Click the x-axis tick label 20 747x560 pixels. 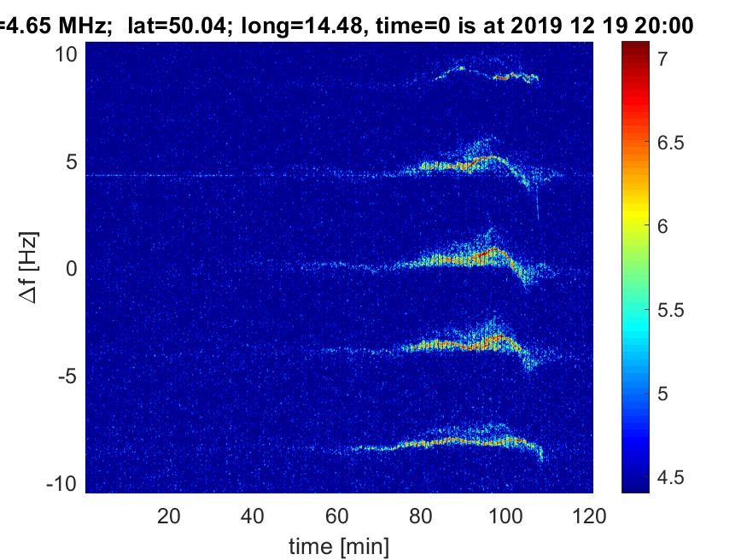click(x=169, y=516)
